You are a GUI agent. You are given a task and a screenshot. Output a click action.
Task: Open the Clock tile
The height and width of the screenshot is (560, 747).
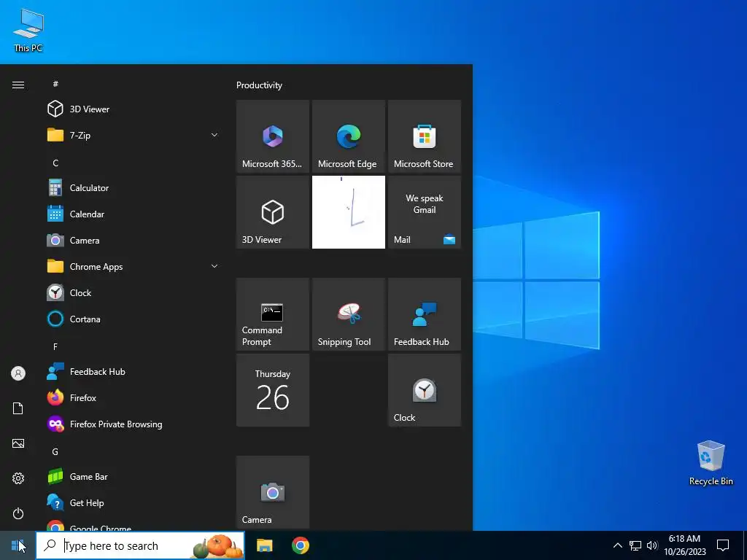click(425, 390)
